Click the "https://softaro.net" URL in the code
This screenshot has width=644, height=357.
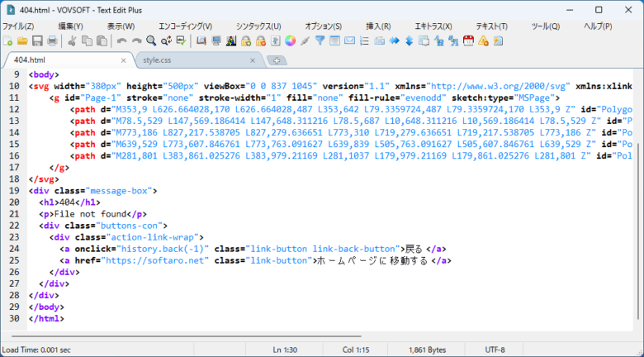155,260
